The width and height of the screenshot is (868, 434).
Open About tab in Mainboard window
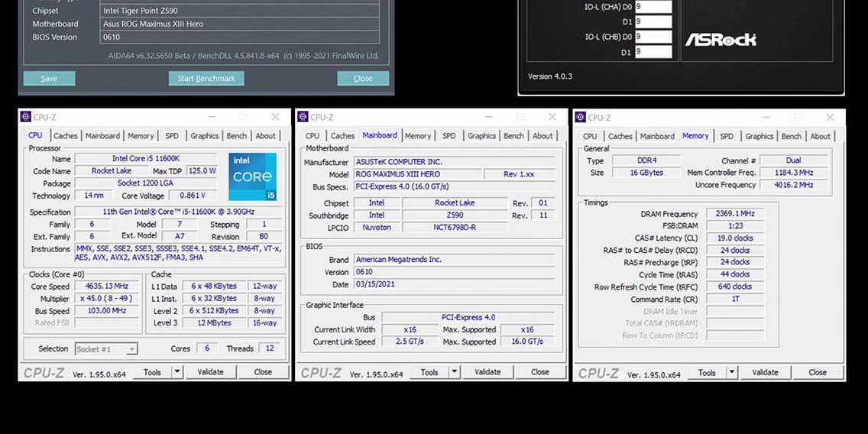542,136
